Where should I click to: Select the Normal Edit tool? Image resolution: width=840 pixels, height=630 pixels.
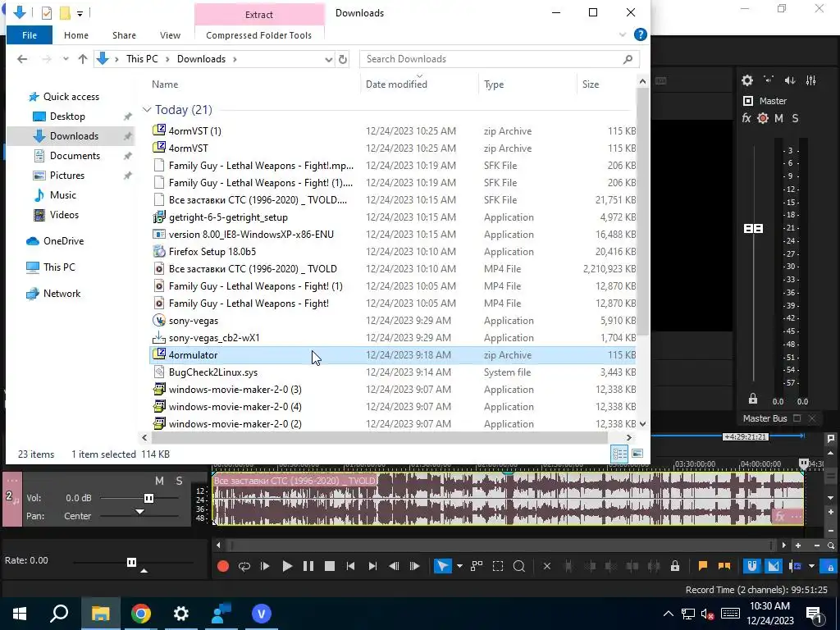(x=442, y=566)
